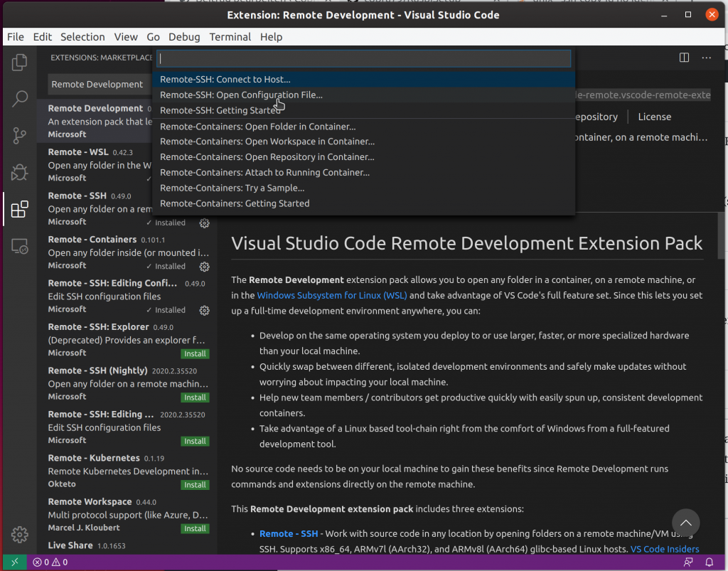Open the Debug menu

point(184,37)
